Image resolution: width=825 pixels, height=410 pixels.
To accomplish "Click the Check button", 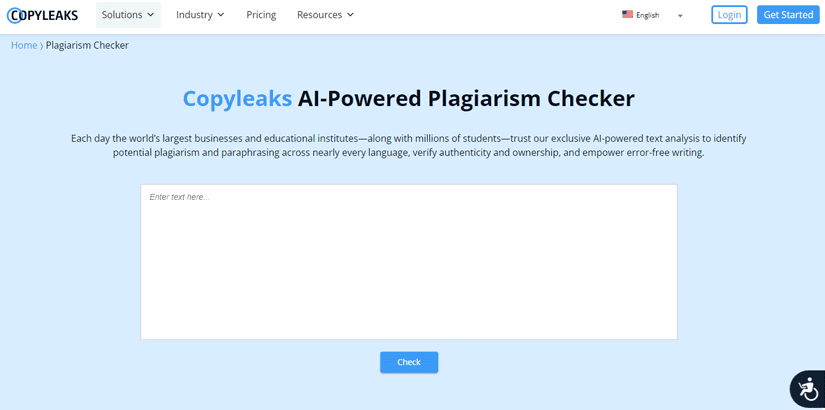I will pyautogui.click(x=408, y=362).
